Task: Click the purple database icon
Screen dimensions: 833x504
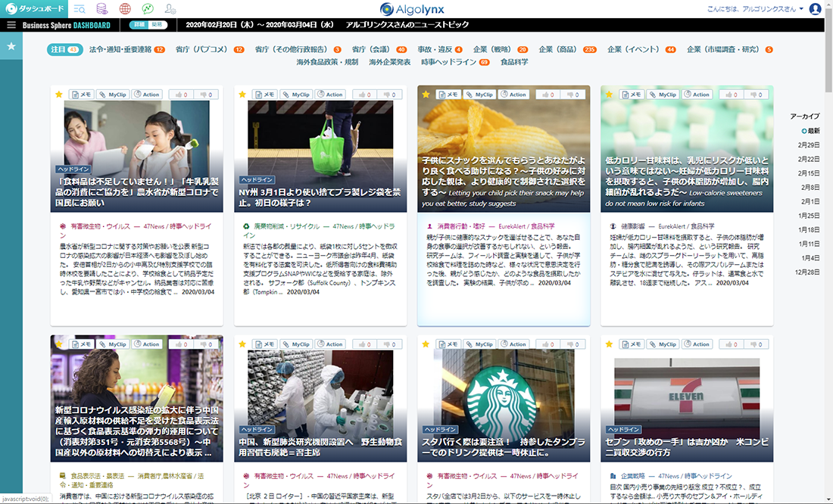Action: click(102, 9)
